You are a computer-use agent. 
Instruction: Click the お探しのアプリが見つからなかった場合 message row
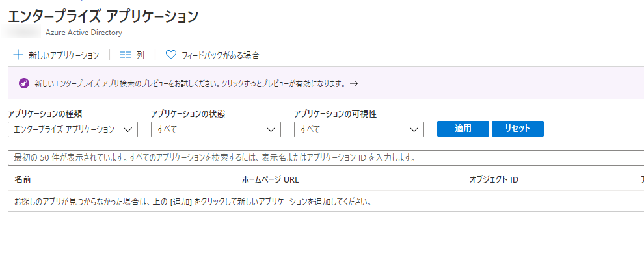click(326, 202)
